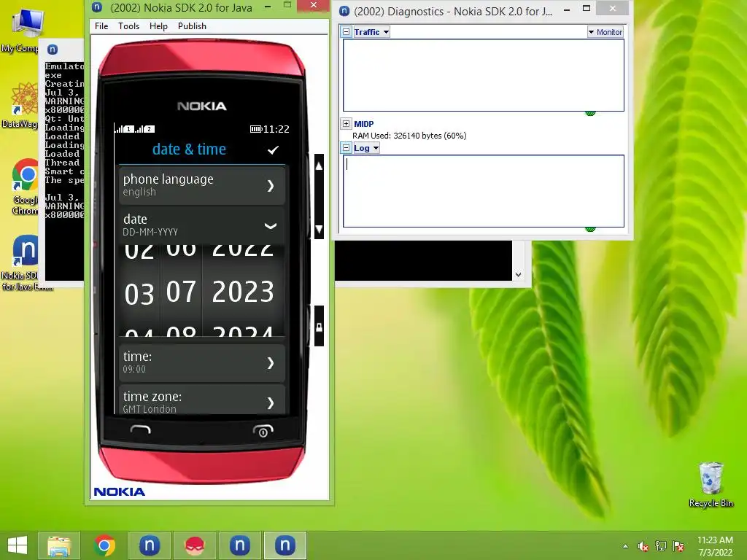Confirm date & time with the checkmark icon
747x560 pixels.
pyautogui.click(x=273, y=150)
